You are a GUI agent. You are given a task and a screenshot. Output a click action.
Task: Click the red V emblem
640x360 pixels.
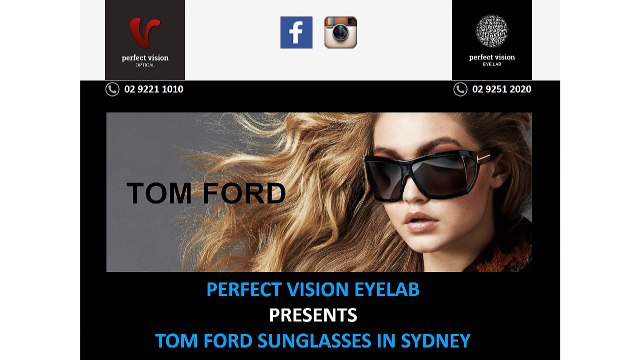(x=144, y=33)
